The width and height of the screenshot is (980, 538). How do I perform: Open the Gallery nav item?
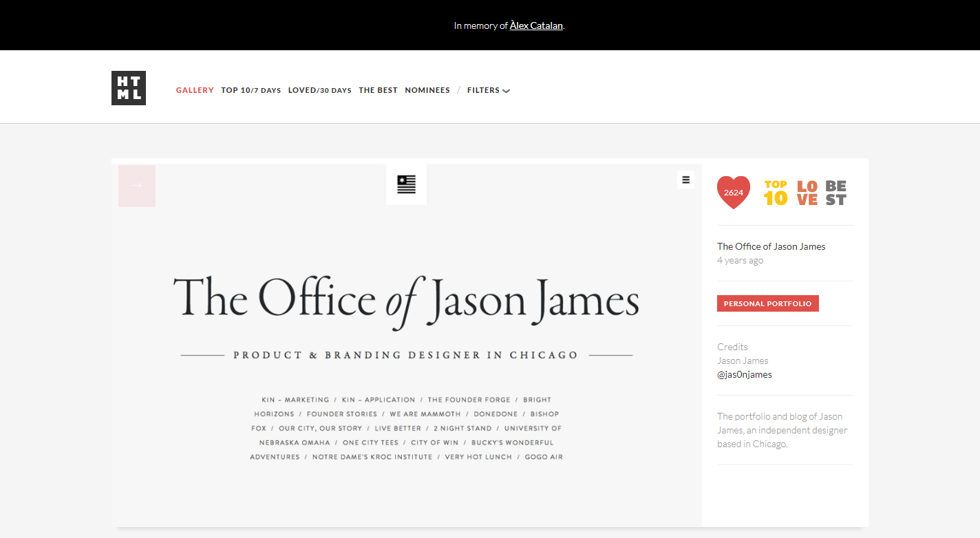coord(195,90)
